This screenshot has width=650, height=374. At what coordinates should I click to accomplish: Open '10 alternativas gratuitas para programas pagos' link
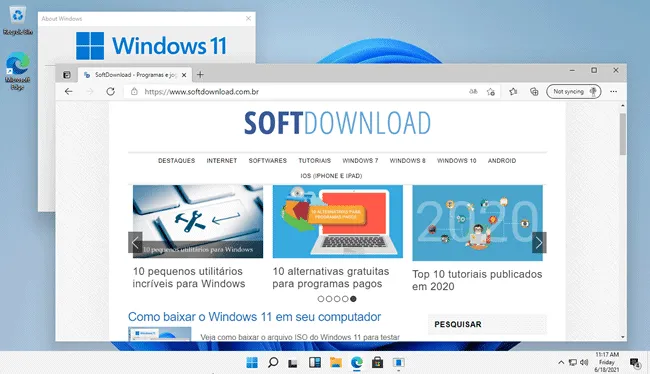pos(331,277)
